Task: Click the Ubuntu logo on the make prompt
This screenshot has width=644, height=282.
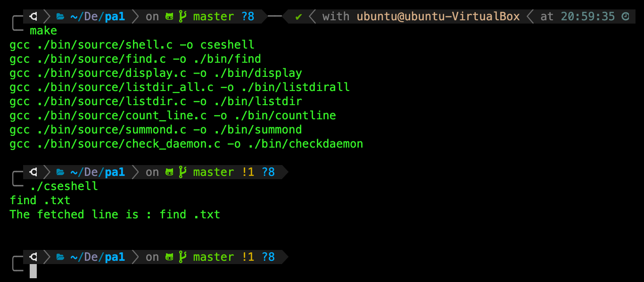Action: tap(33, 17)
